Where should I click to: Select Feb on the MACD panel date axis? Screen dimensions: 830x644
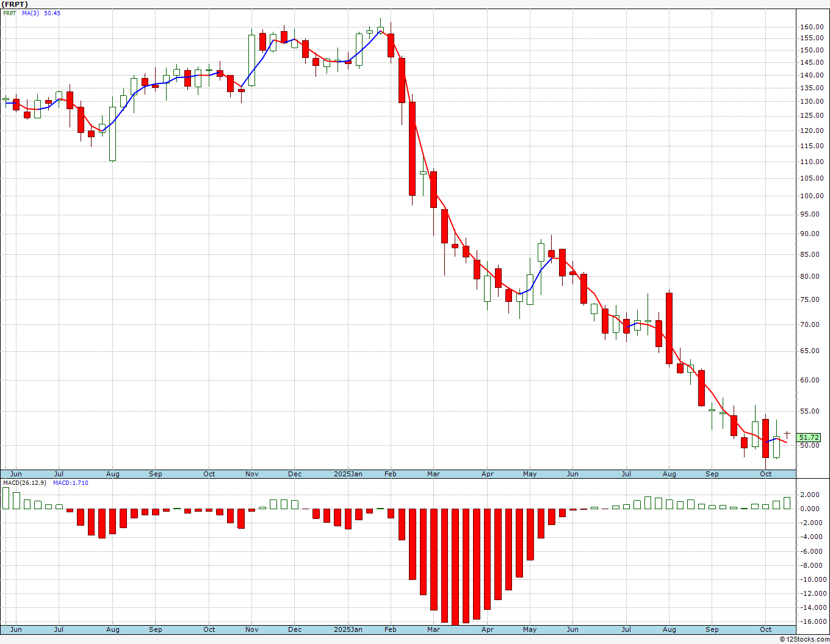coord(391,629)
